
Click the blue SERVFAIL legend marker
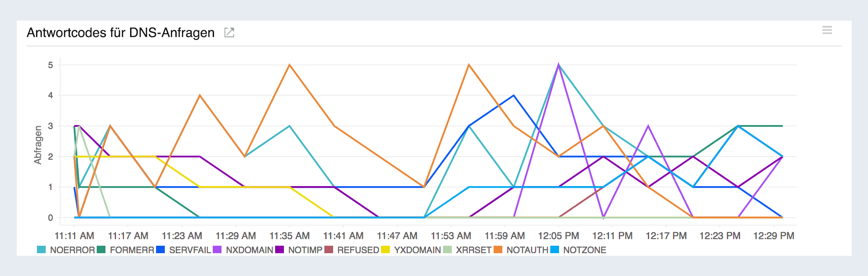[x=161, y=250]
